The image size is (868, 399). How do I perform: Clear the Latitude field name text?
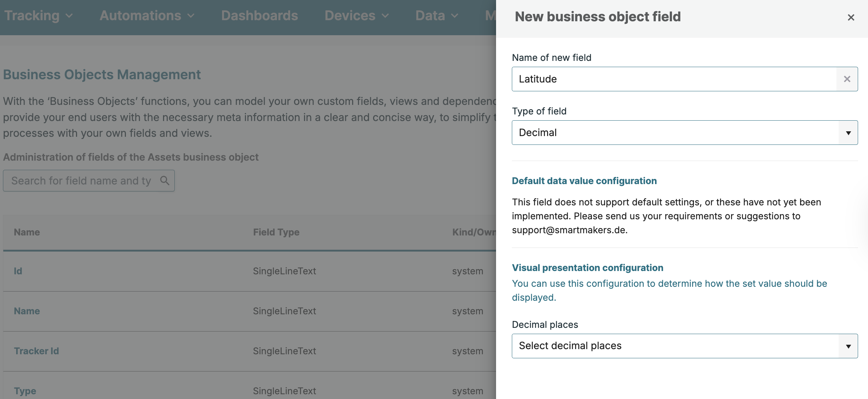coord(847,79)
